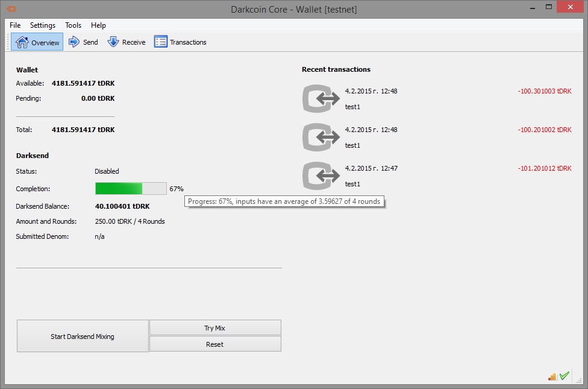Click transaction icon for -100.201002 tDRK

321,138
